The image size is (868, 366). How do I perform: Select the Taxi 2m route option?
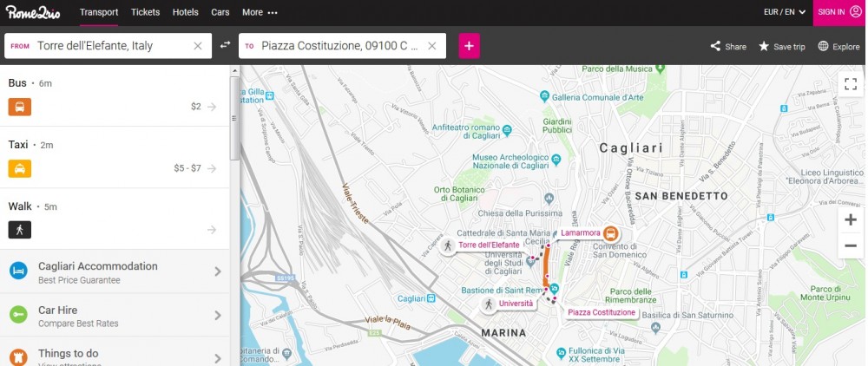115,158
